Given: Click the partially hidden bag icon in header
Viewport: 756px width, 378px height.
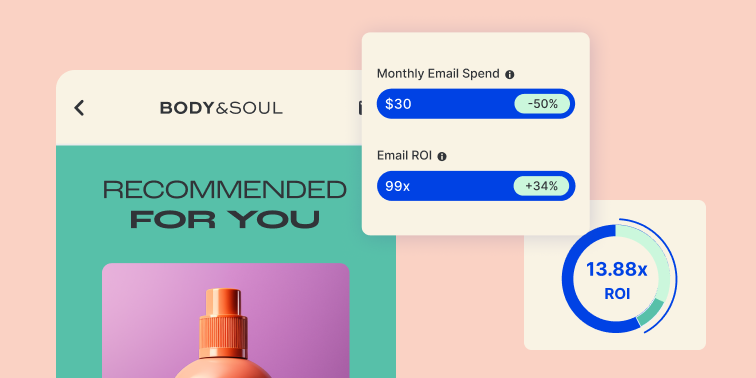Looking at the screenshot, I should (360, 108).
